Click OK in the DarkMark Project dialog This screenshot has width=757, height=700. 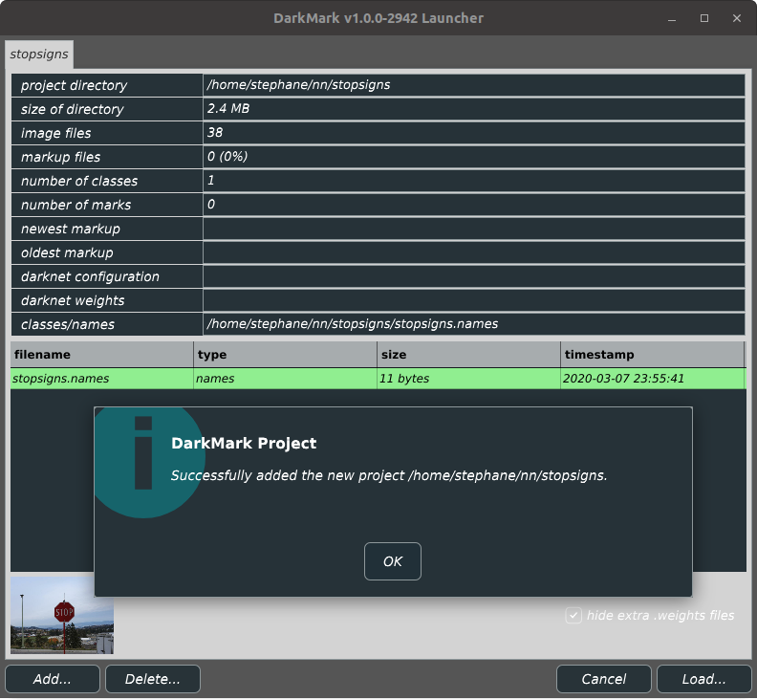(x=392, y=561)
